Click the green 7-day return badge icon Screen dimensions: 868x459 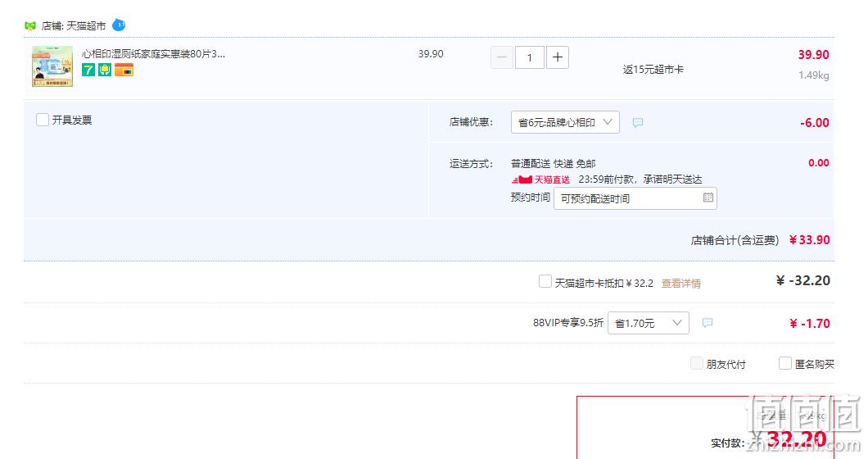pos(88,70)
